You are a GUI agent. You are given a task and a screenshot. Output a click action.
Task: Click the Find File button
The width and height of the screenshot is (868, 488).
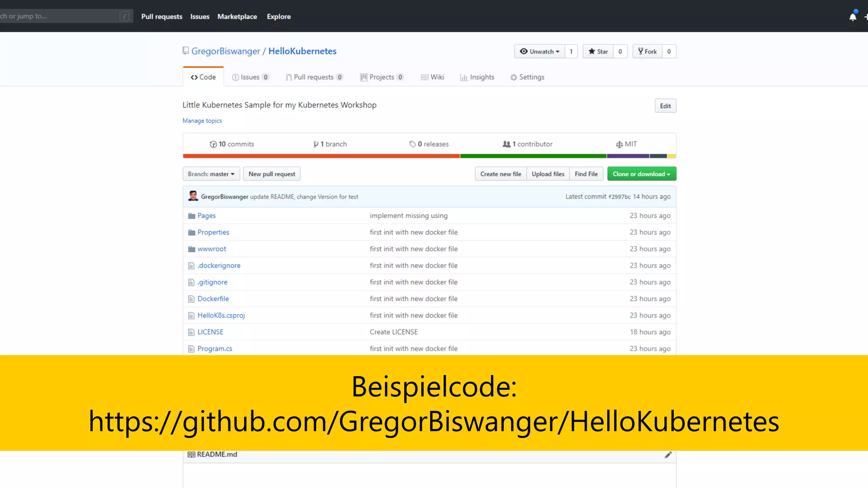[586, 174]
